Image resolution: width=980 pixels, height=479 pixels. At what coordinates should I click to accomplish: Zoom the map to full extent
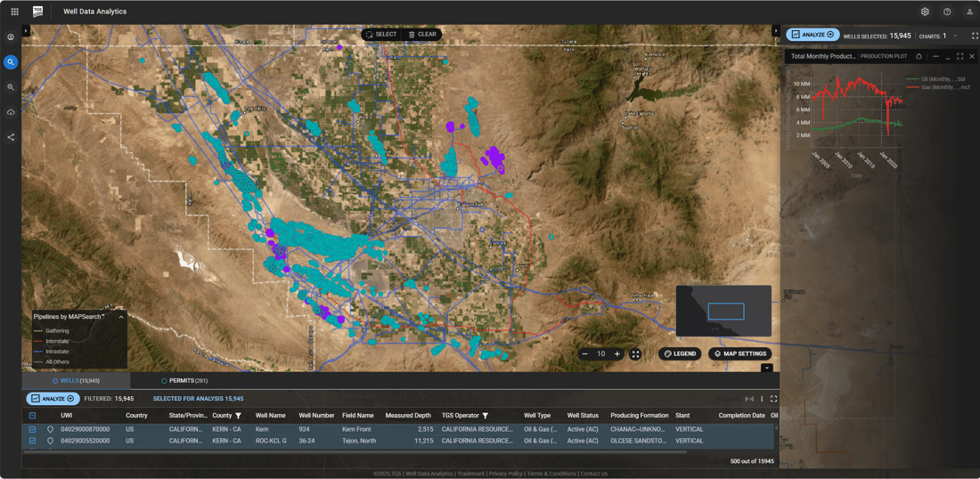tap(635, 354)
